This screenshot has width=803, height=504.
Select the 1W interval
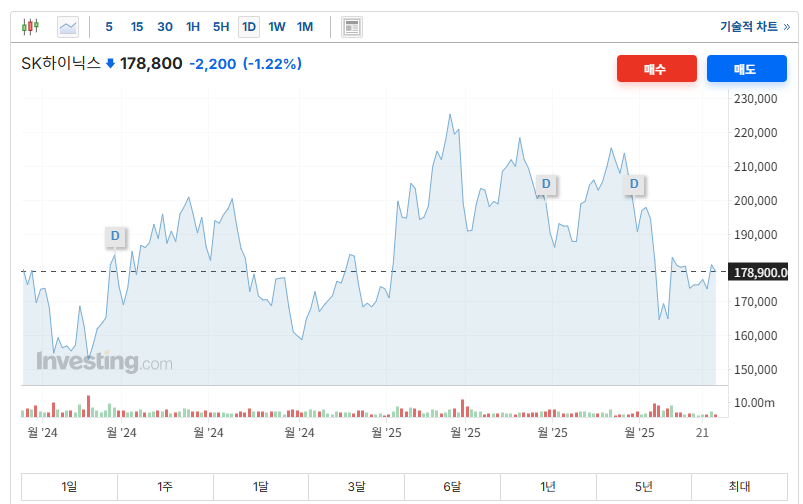[x=277, y=27]
